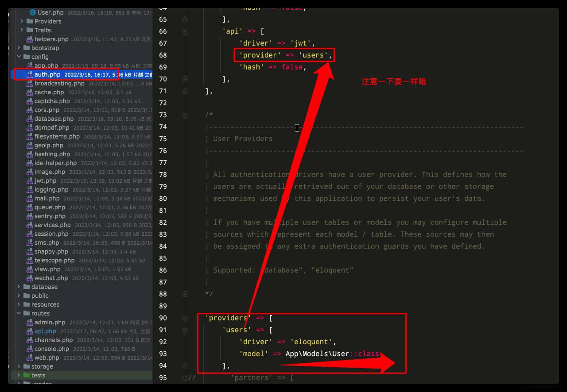567x392 pixels.
Task: Expand the Traits folder chevron
Action: point(22,30)
